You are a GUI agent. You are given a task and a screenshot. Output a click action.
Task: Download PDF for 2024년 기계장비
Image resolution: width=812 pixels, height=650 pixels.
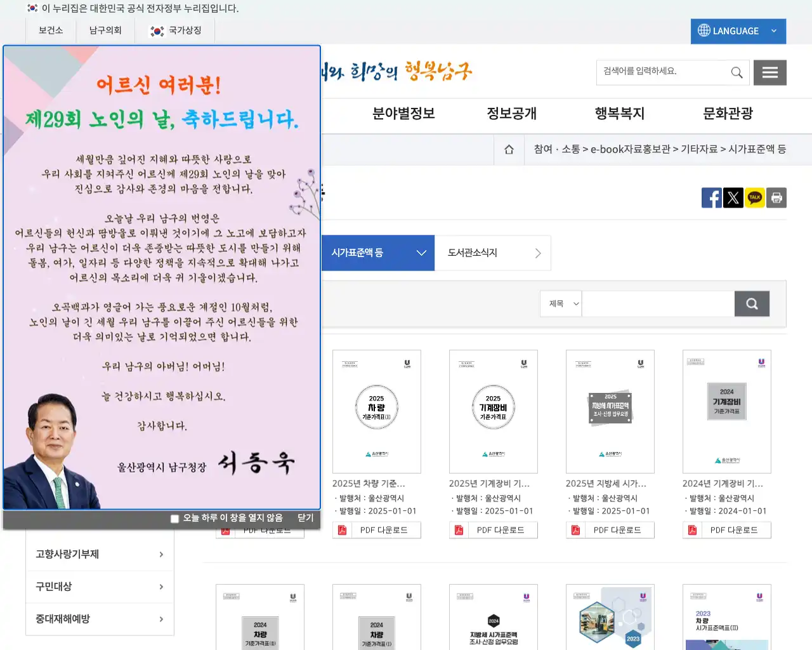point(727,530)
